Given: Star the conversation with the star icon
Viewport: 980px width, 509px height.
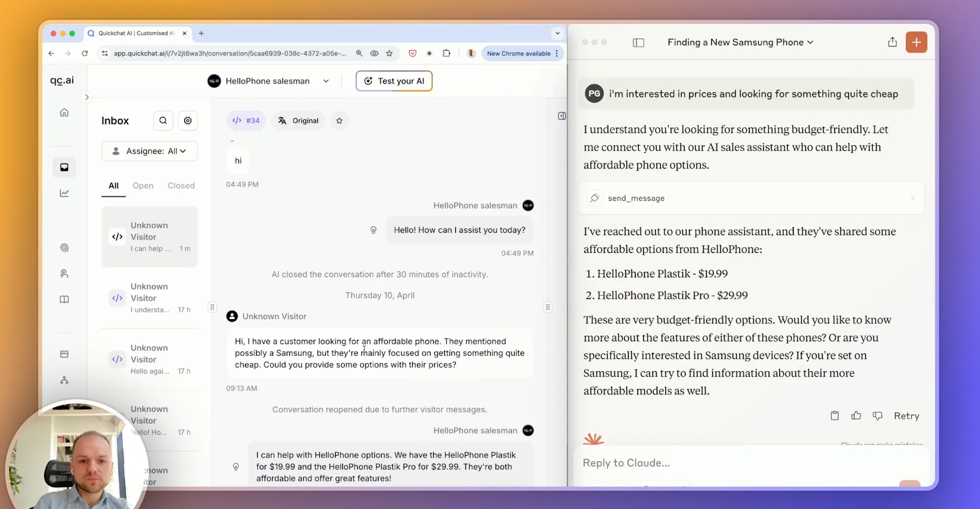Looking at the screenshot, I should pos(339,121).
